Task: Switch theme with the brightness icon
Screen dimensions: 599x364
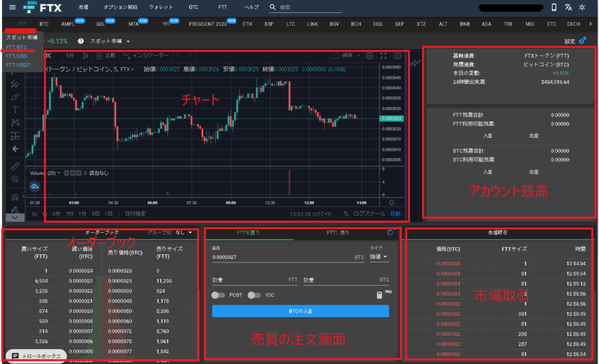Action: [x=582, y=7]
